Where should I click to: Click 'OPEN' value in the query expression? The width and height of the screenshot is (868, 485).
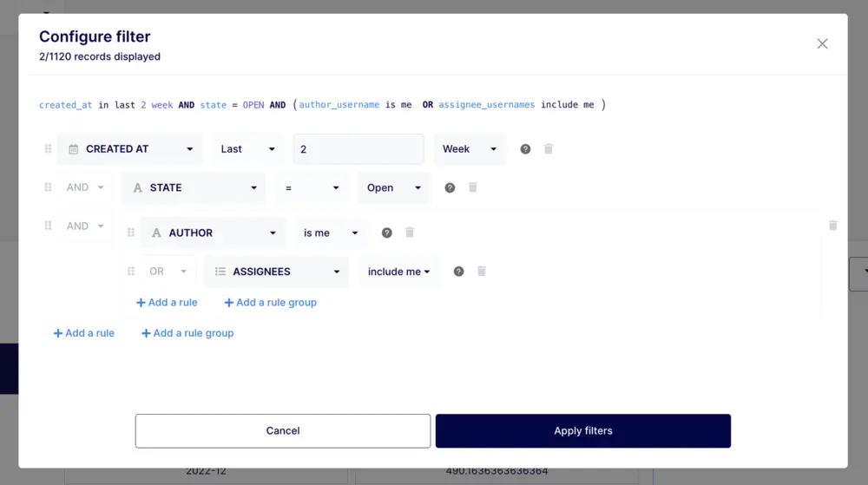(253, 104)
